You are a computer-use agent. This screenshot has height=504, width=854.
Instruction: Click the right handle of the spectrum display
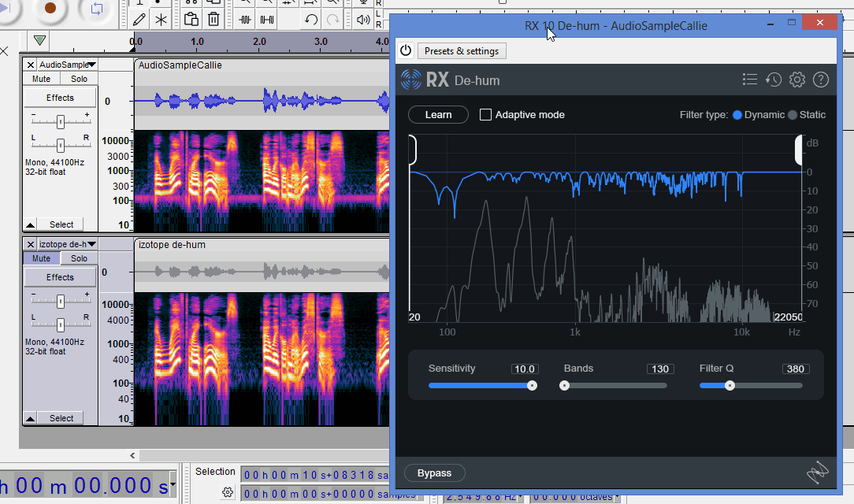798,150
